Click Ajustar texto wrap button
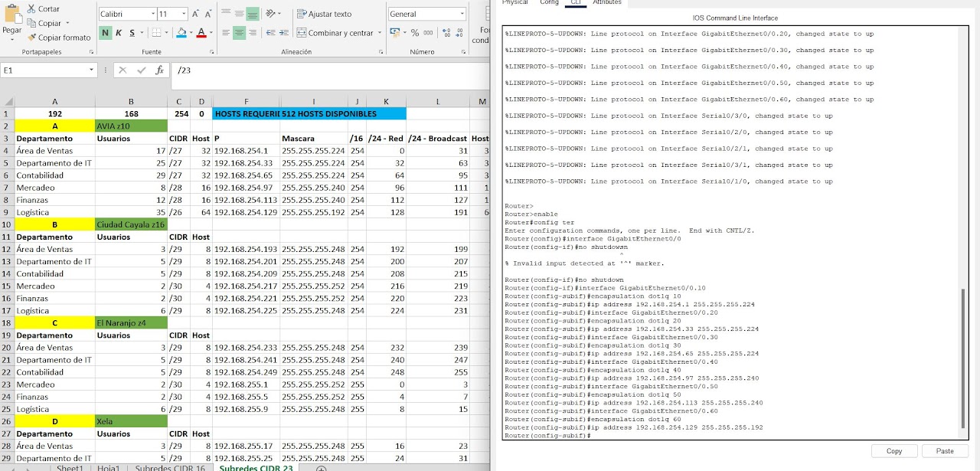Image resolution: width=980 pixels, height=471 pixels. pos(325,14)
